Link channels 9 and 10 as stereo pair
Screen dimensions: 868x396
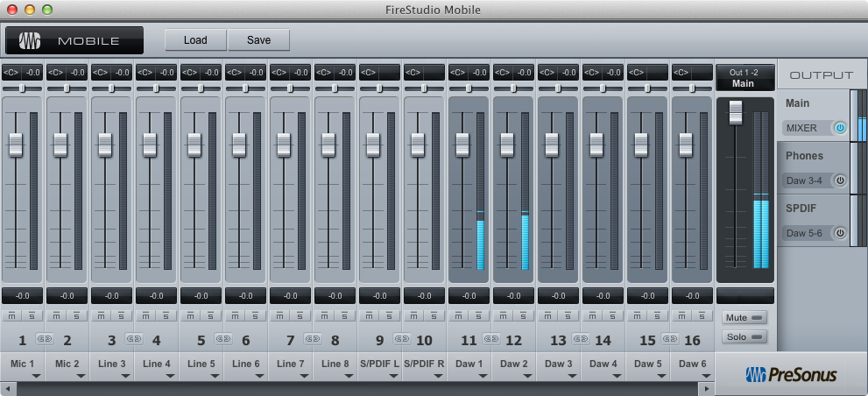click(x=402, y=338)
